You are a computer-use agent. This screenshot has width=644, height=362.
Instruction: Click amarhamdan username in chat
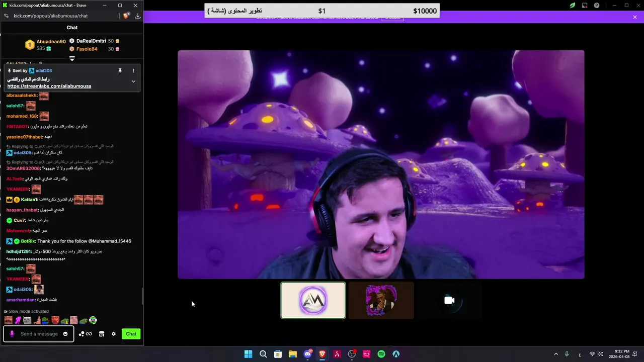pyautogui.click(x=21, y=300)
